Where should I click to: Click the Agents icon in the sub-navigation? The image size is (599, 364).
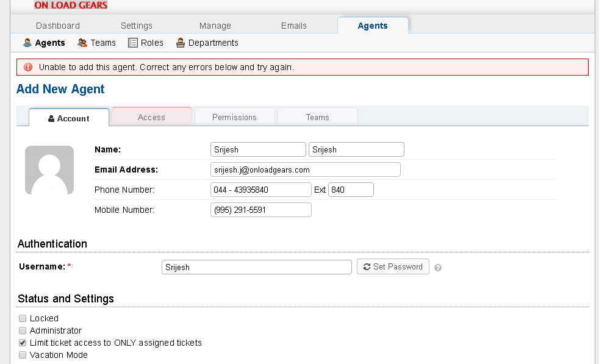(27, 43)
